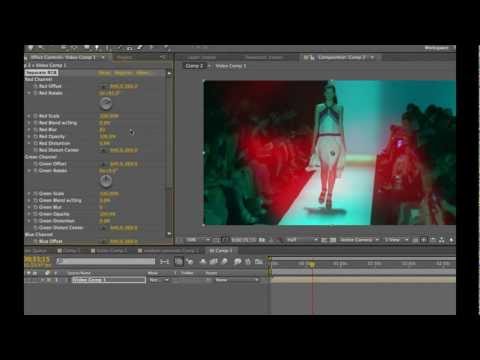Open the Render Queue tab
Screen dimensions: 480x360
(x=35, y=251)
